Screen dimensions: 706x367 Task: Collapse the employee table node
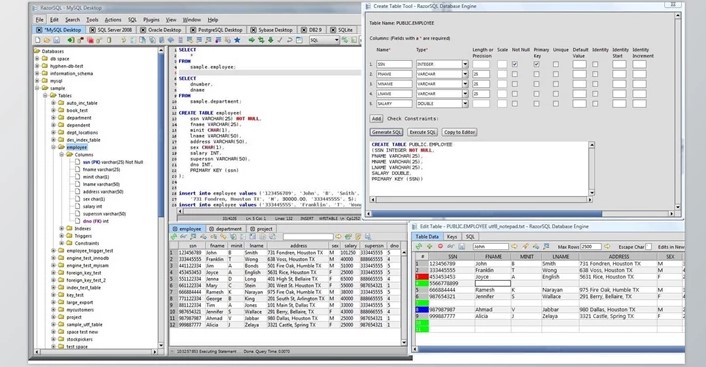(53, 147)
